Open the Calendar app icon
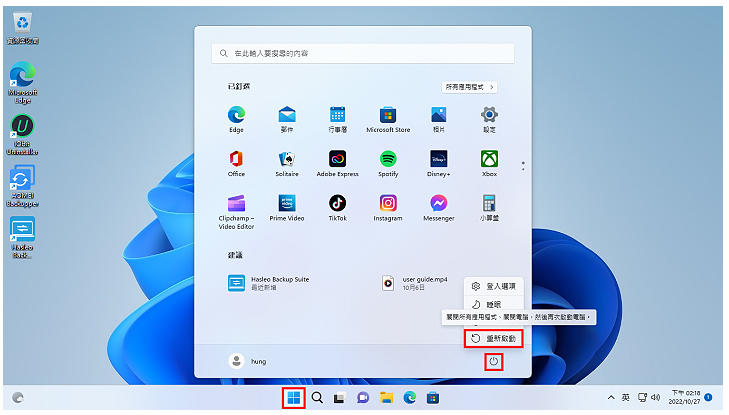Image resolution: width=729 pixels, height=415 pixels. [338, 119]
